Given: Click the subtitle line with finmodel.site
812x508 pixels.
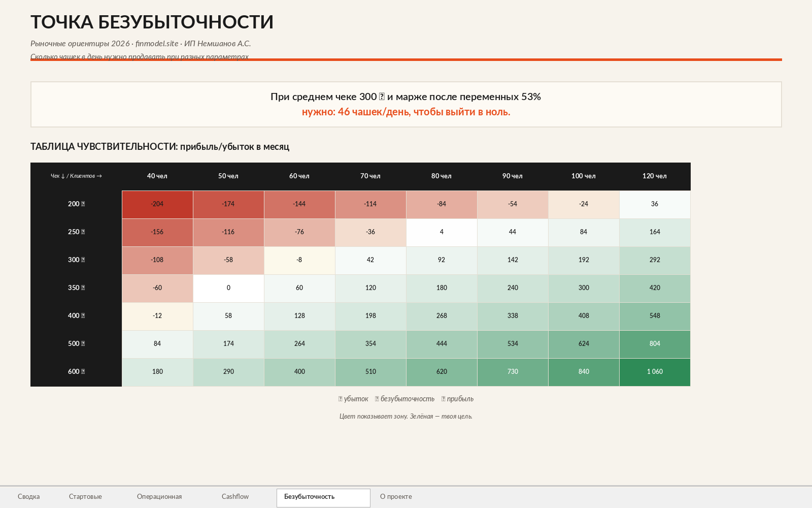Looking at the screenshot, I should pyautogui.click(x=141, y=44).
